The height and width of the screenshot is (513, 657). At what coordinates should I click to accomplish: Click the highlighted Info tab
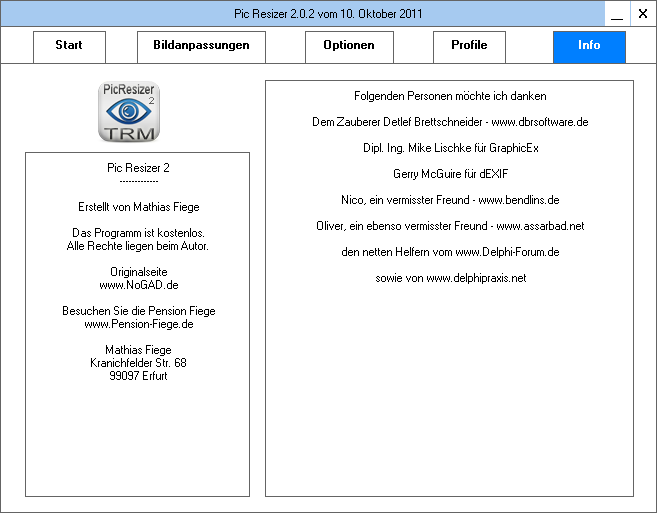[x=589, y=46]
